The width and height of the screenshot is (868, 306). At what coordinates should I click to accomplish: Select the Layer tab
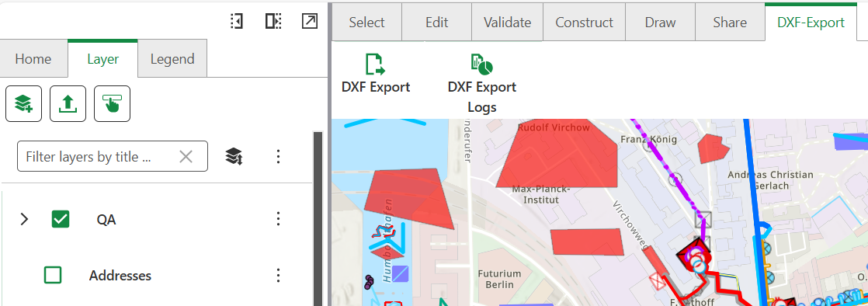[103, 59]
